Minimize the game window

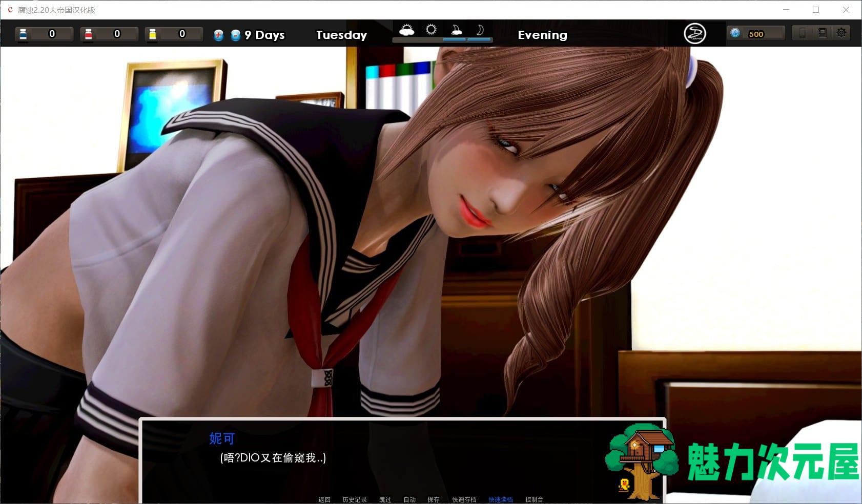pos(786,10)
